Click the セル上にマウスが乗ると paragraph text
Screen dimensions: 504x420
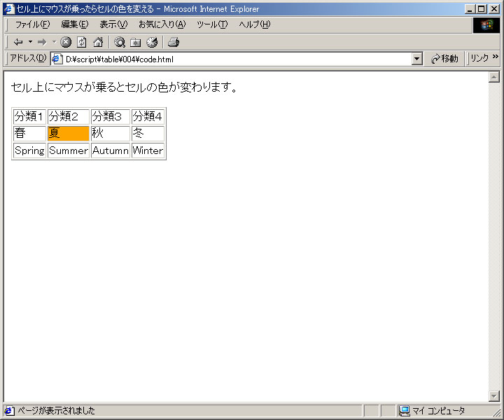pyautogui.click(x=124, y=87)
